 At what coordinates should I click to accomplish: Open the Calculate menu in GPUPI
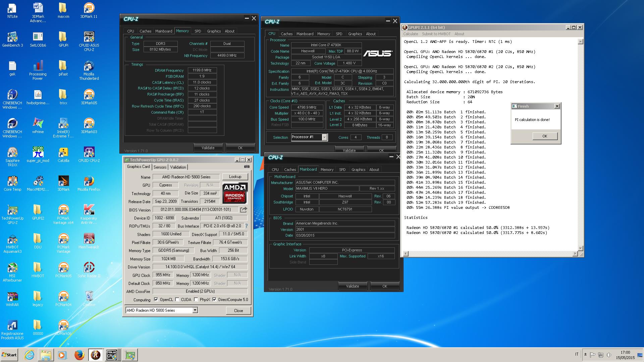(x=411, y=34)
